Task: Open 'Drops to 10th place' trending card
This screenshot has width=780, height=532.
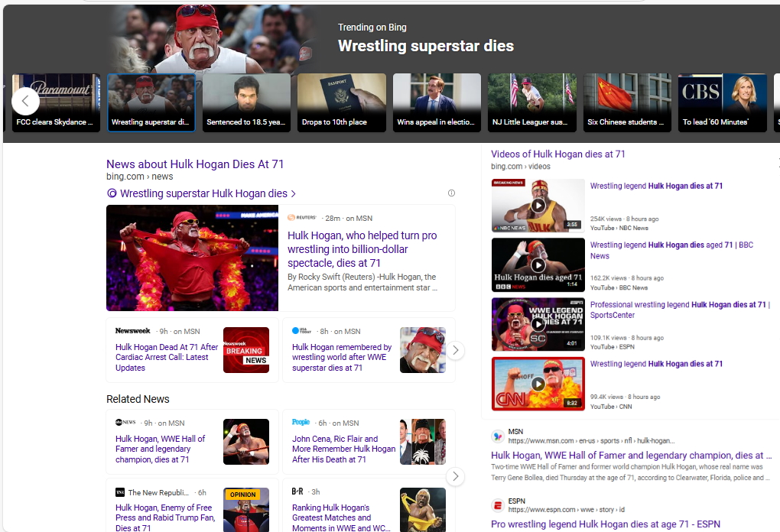Action: 342,103
